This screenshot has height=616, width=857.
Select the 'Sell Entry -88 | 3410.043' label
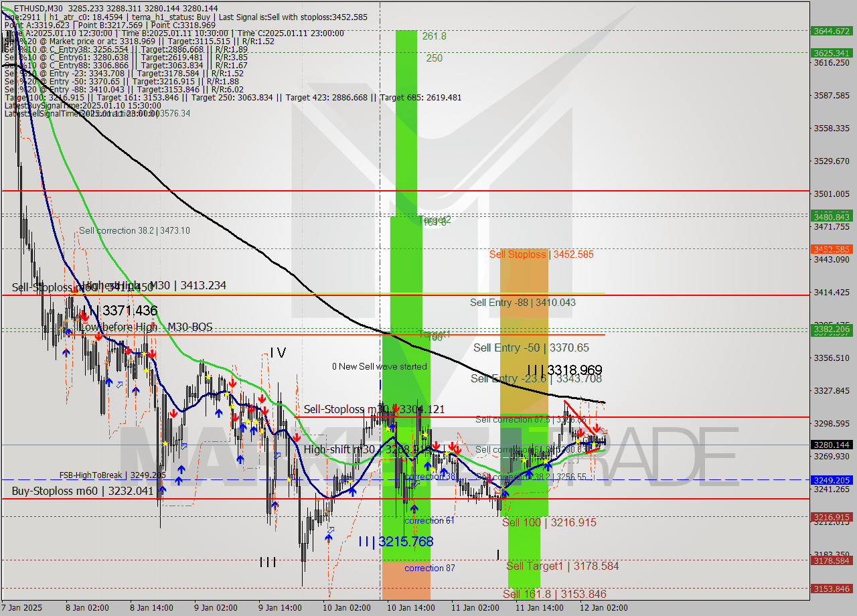tap(523, 302)
